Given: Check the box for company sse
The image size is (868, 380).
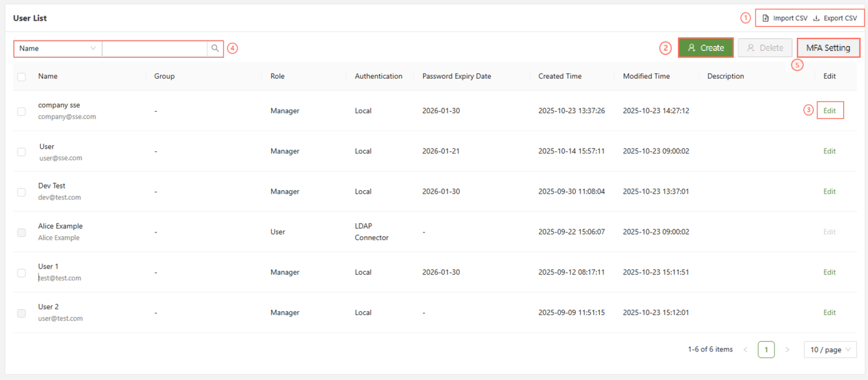Looking at the screenshot, I should tap(21, 111).
